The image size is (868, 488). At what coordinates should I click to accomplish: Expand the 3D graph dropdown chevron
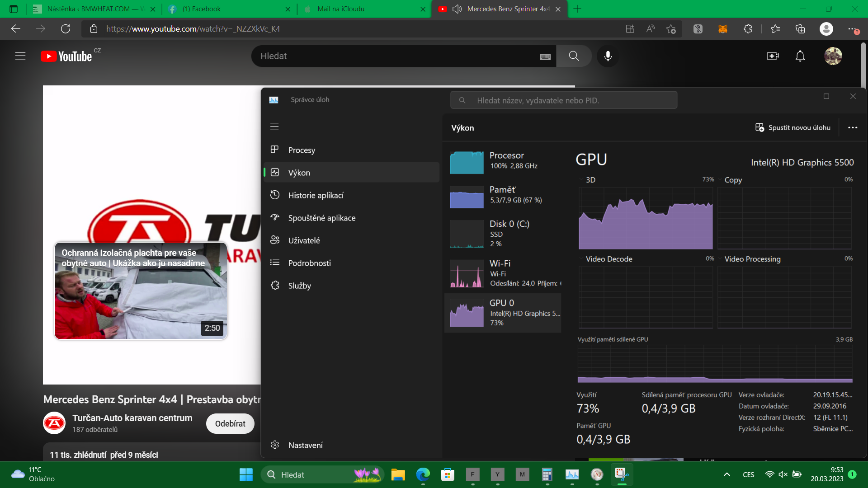581,180
